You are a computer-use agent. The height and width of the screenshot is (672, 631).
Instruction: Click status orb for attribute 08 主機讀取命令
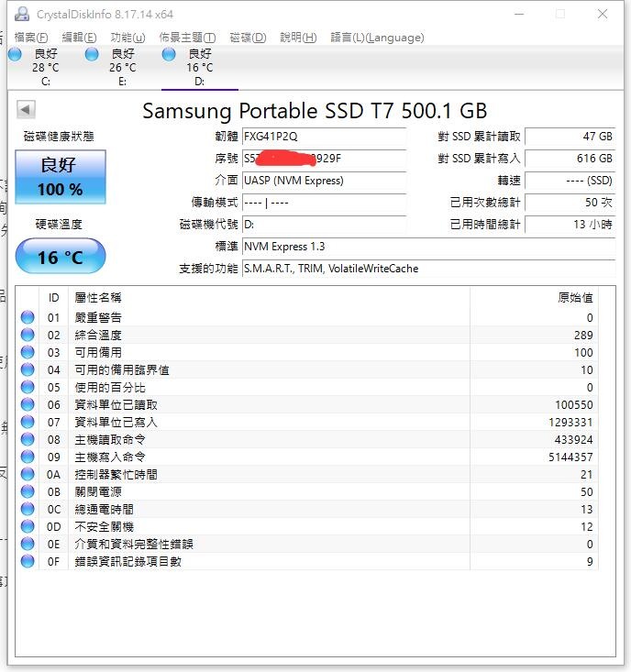(x=28, y=439)
